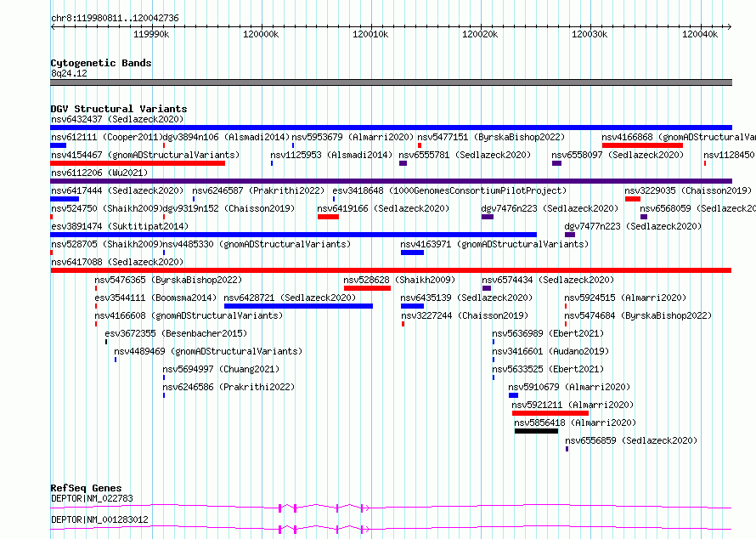Click the RefSeq Genes track title
This screenshot has width=756, height=539.
[86, 488]
